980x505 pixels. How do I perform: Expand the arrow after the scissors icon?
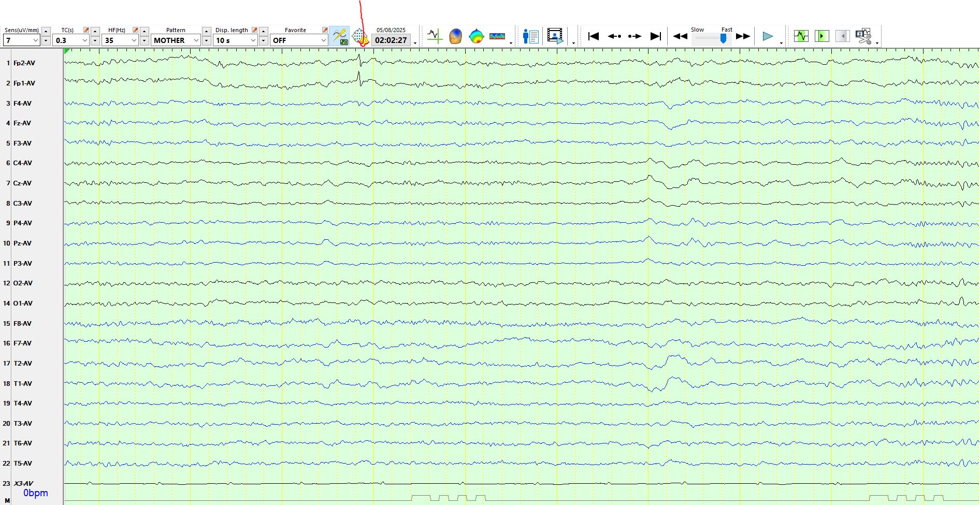point(877,43)
